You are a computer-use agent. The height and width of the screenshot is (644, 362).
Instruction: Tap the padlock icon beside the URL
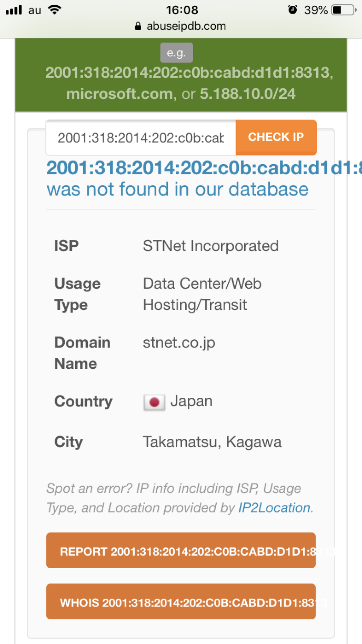[138, 26]
